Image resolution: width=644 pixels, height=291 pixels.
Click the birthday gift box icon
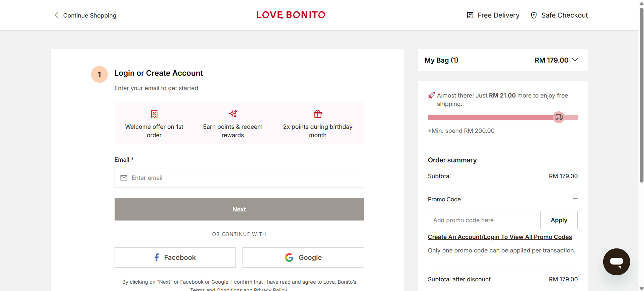[317, 114]
